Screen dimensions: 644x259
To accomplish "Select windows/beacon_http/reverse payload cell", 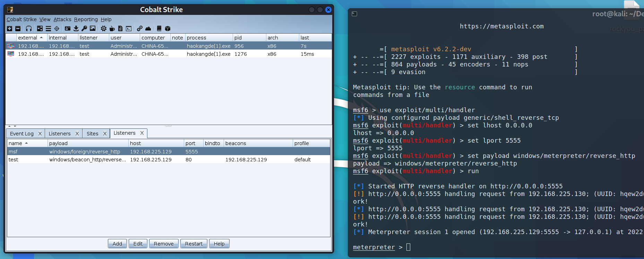I will tap(87, 160).
